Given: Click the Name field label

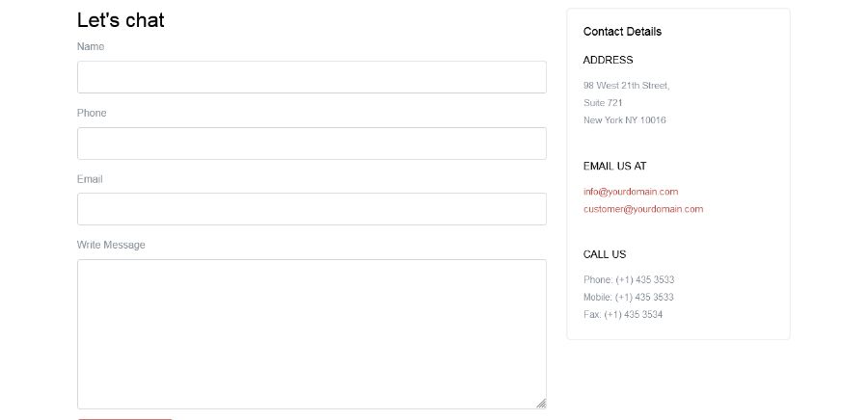Looking at the screenshot, I should 91,46.
